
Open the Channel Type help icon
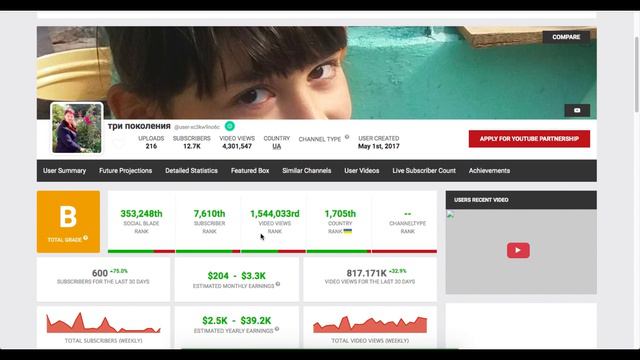pyautogui.click(x=347, y=137)
